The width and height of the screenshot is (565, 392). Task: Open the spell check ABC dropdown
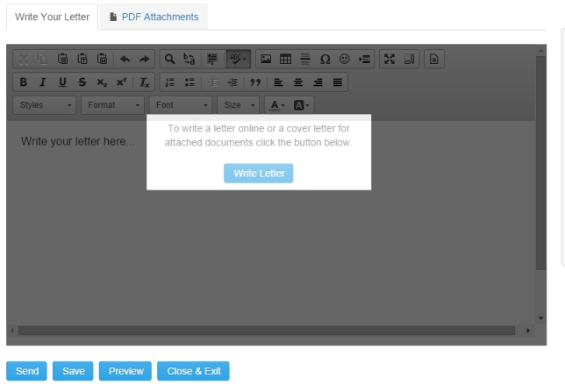click(x=238, y=59)
